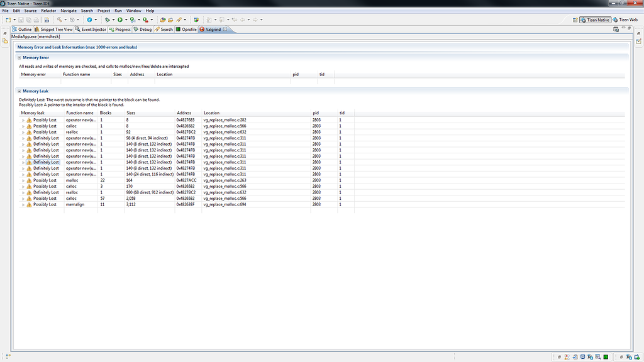Open the Project menu

(104, 11)
